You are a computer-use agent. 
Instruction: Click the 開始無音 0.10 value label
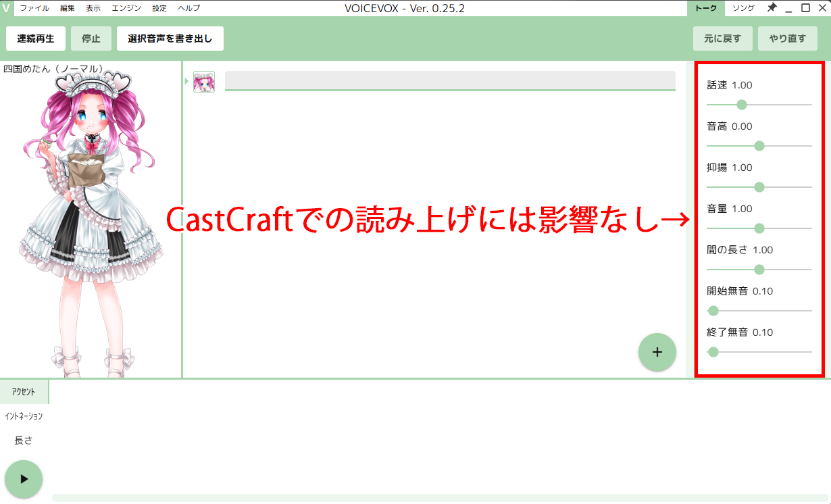[x=740, y=291]
